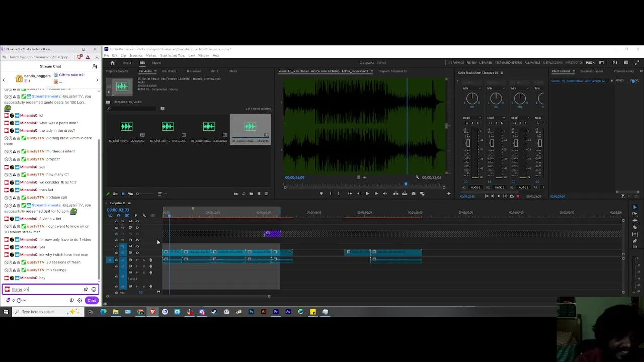
Task: Open the Quick Export share icon
Action: point(615,63)
